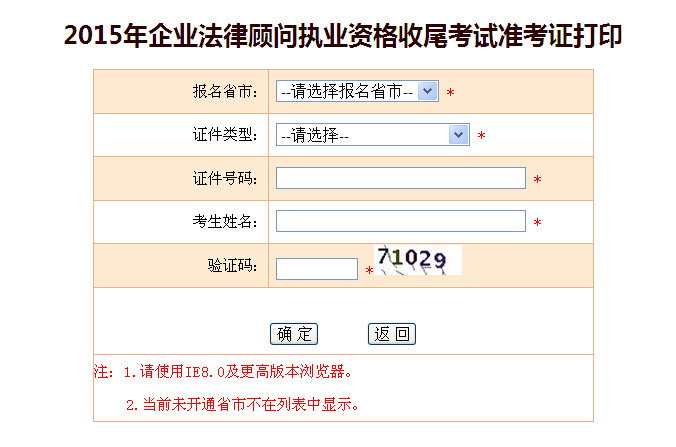Viewport: 676px width, 447px height.
Task: Click the red asterisk beside 证件号码 field
Action: coord(537,179)
